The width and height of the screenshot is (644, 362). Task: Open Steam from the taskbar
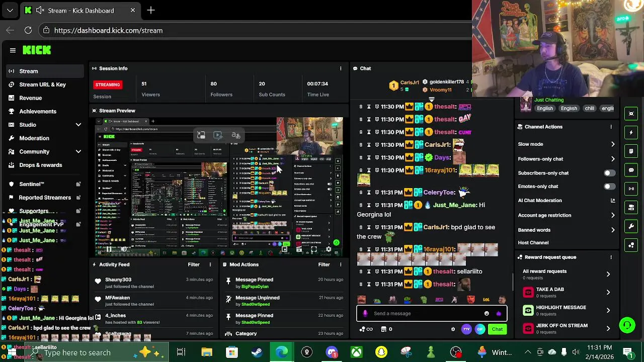[257, 352]
